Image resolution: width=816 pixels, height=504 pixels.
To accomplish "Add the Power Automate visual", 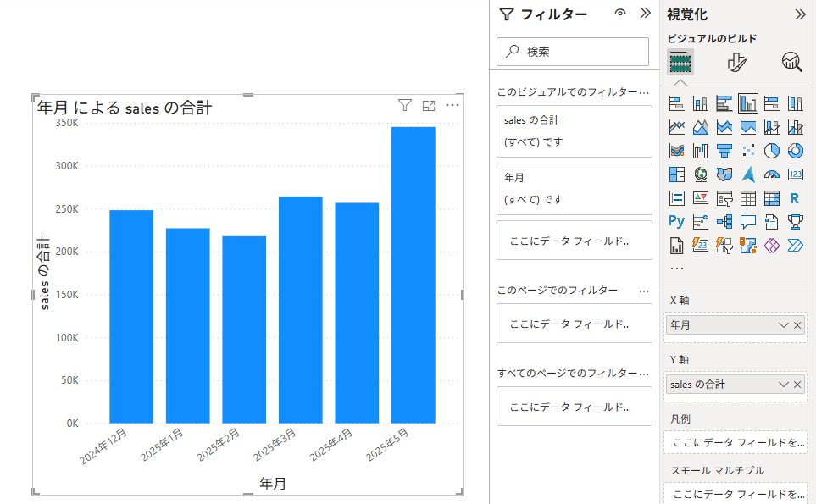I will click(795, 246).
